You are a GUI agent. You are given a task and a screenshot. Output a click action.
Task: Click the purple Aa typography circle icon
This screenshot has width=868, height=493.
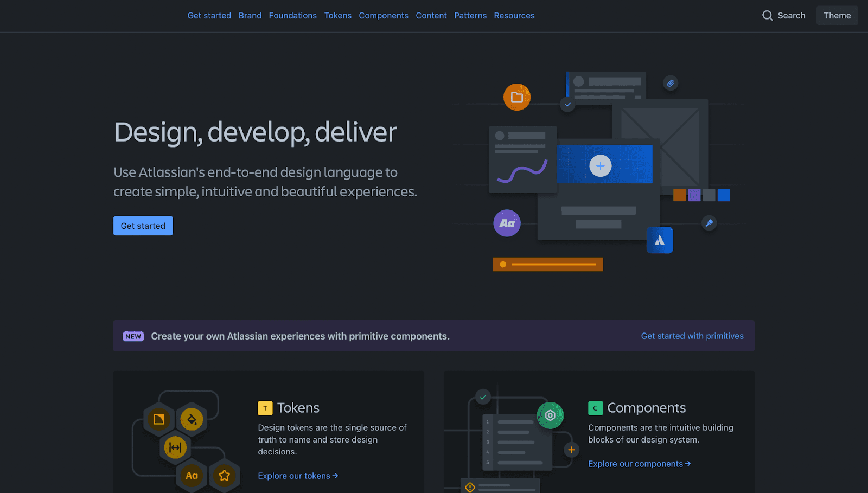click(507, 223)
